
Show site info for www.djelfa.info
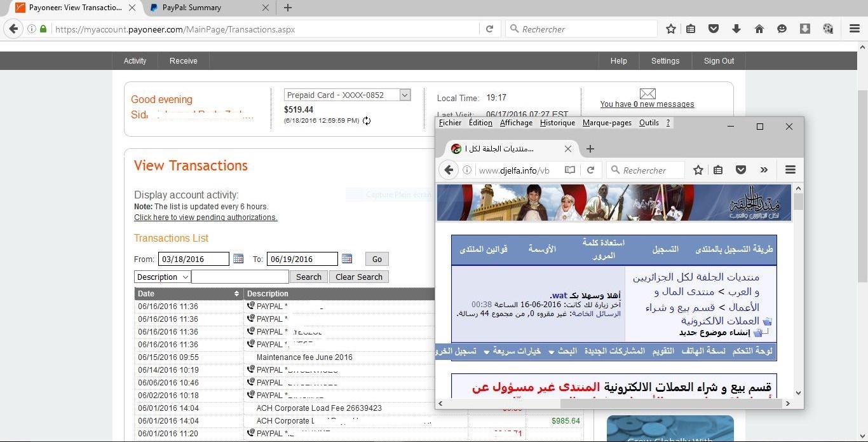467,170
